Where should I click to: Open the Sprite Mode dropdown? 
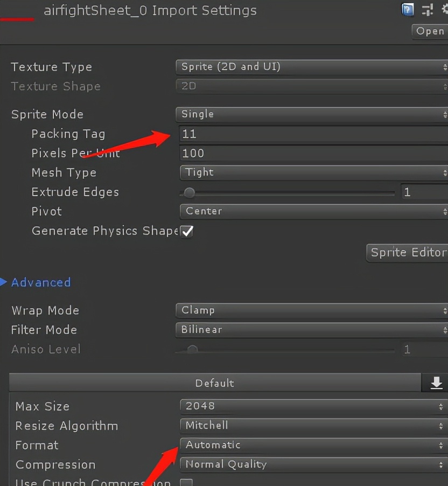point(311,114)
